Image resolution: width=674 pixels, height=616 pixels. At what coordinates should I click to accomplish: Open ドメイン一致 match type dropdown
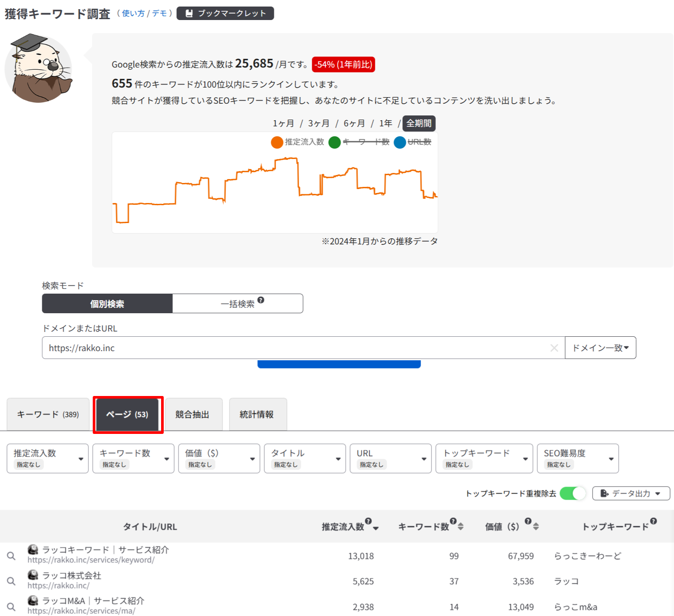coord(600,348)
